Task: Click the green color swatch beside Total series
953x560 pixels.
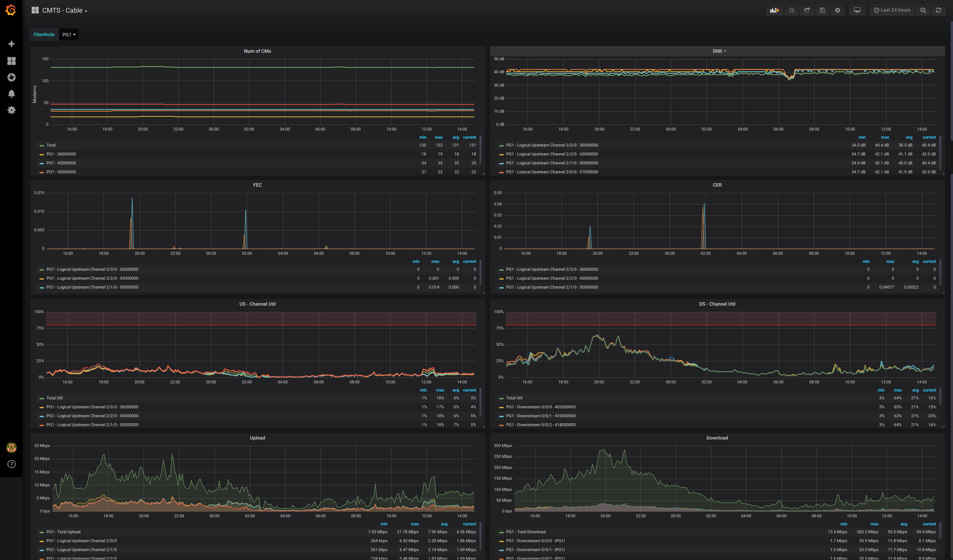Action: pyautogui.click(x=41, y=145)
